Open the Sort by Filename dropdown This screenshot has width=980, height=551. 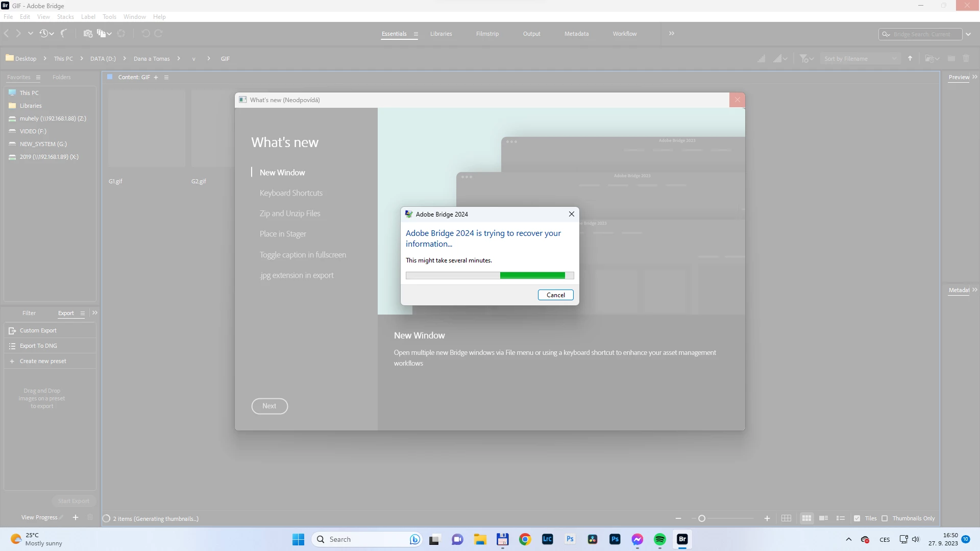click(861, 59)
